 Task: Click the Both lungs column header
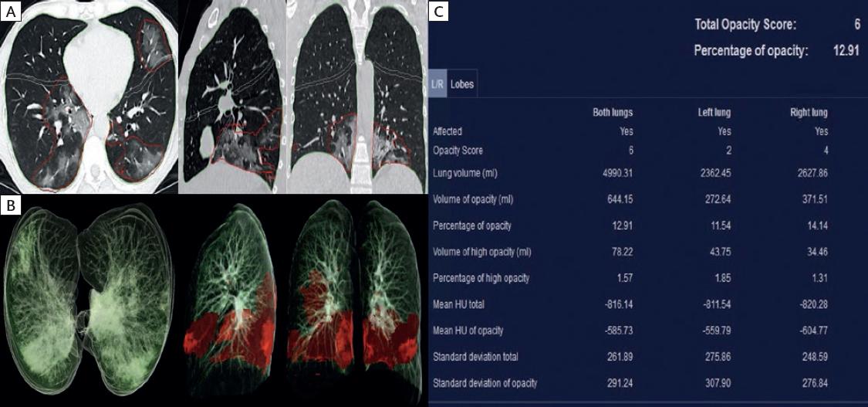pyautogui.click(x=613, y=113)
